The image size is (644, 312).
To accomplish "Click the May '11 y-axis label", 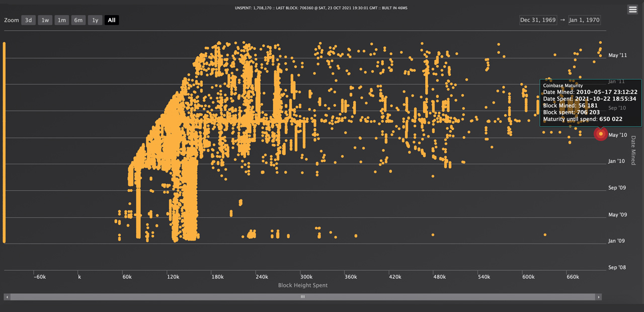I will point(617,55).
